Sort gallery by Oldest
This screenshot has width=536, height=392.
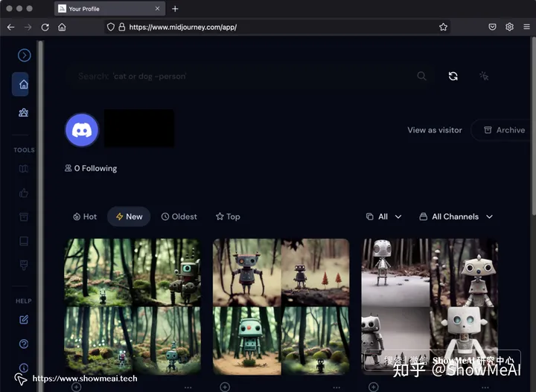(x=179, y=216)
